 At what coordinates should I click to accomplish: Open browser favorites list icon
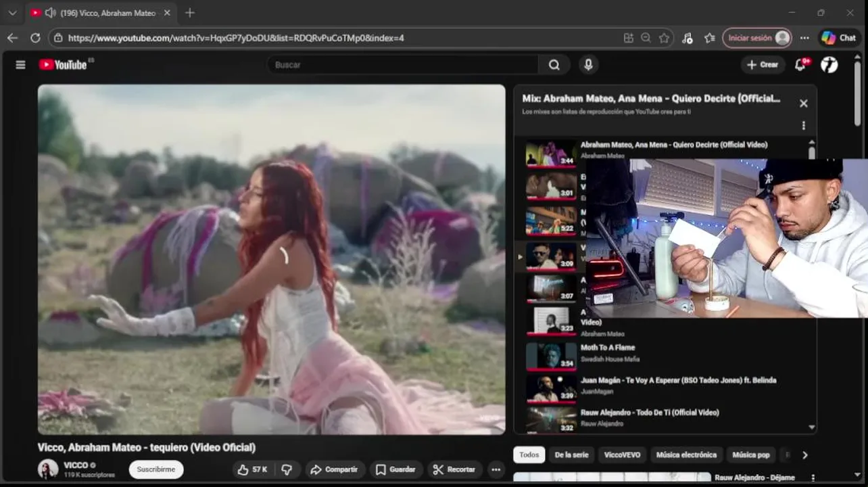[710, 38]
